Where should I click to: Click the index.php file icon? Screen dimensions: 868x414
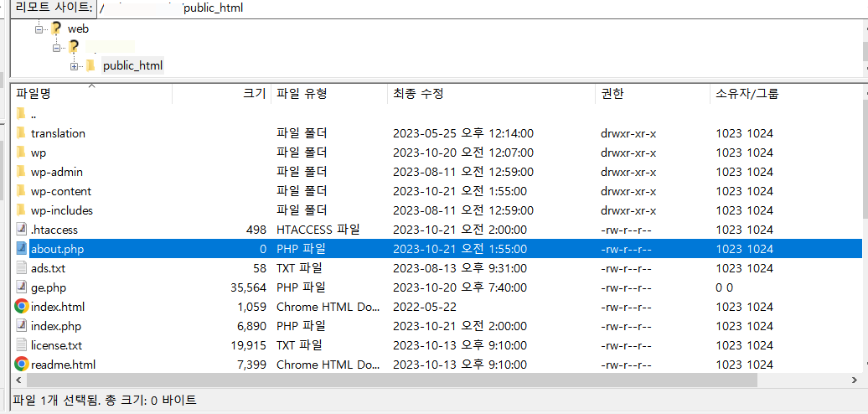(x=22, y=326)
